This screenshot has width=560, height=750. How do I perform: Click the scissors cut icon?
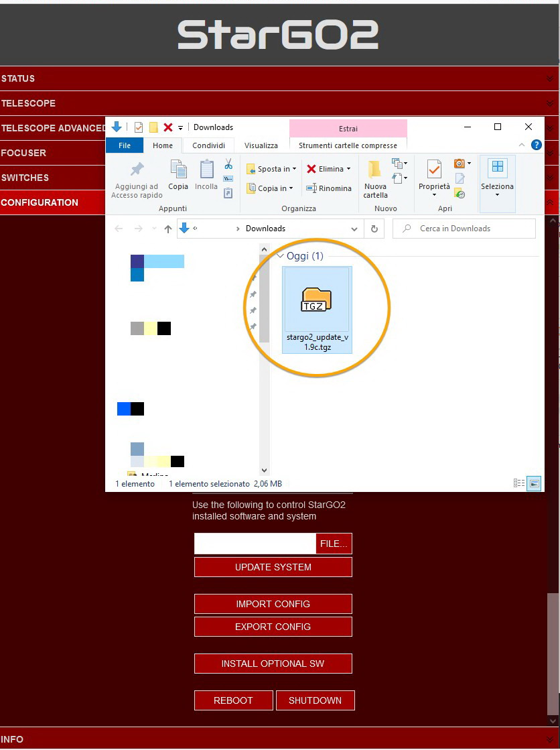point(228,164)
